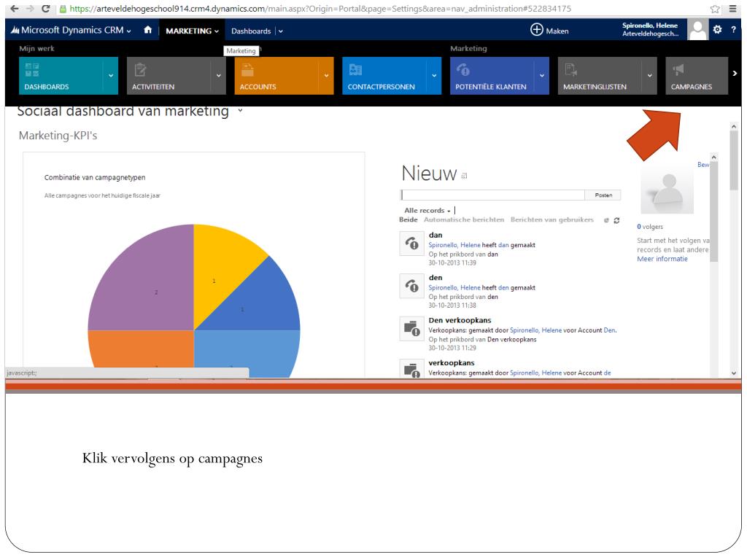Screen dimensions: 747x560
Task: Open the ACTIVITEITEN tile
Action: (x=169, y=76)
